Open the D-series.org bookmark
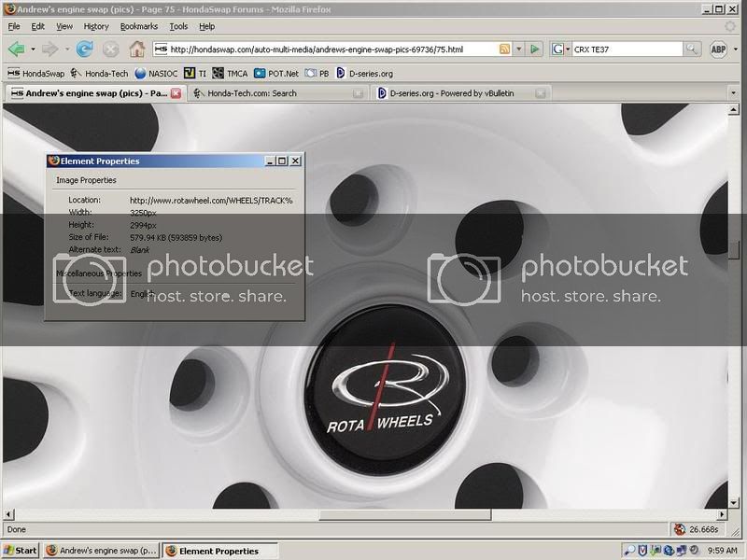Viewport: 747px width, 560px height. tap(364, 74)
